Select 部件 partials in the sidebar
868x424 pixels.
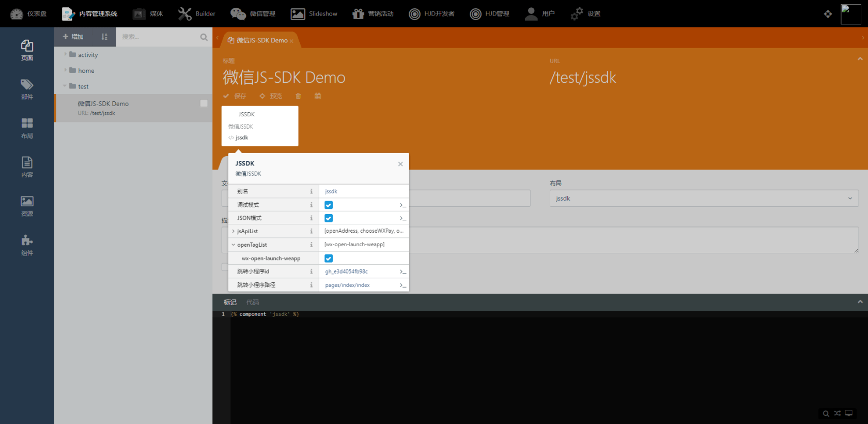click(27, 89)
